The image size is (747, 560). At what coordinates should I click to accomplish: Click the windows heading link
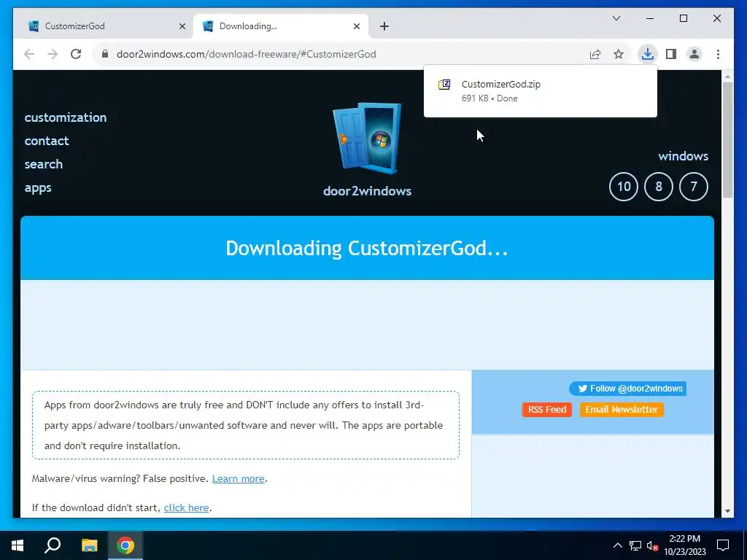coord(683,156)
